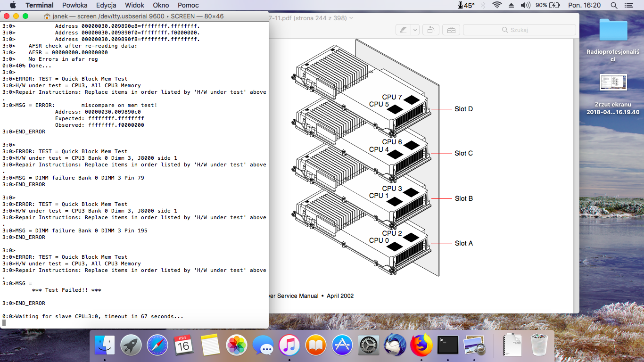Open Spotlight search magnifier
644x362 pixels.
pyautogui.click(x=614, y=5)
